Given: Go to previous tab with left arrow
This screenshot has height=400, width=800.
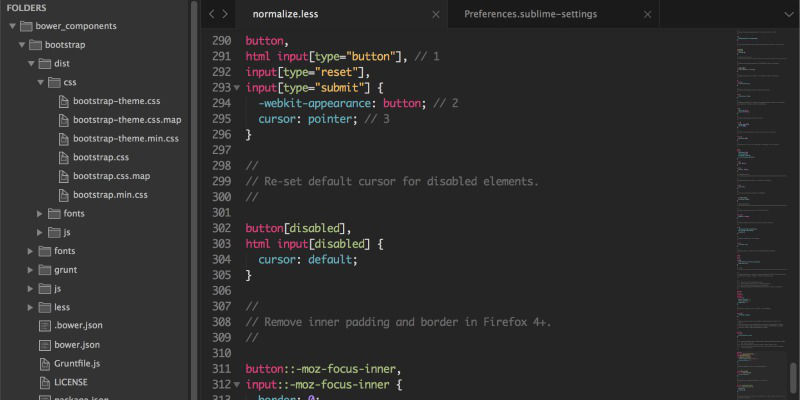Looking at the screenshot, I should click(212, 14).
